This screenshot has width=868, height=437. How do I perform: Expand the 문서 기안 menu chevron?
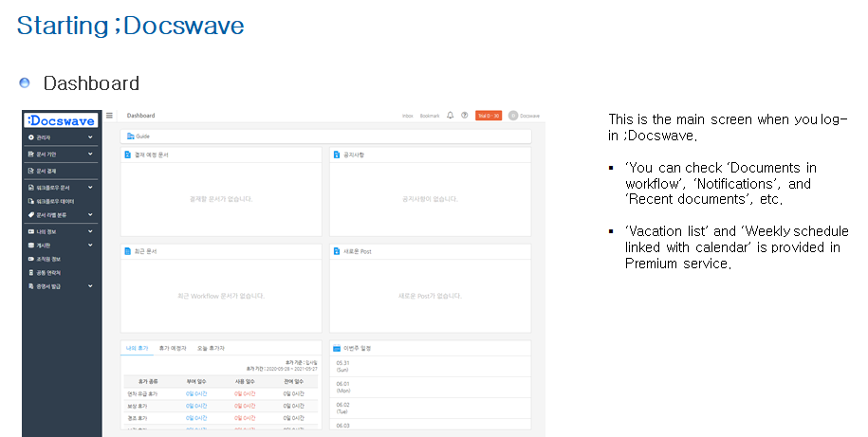coord(90,154)
